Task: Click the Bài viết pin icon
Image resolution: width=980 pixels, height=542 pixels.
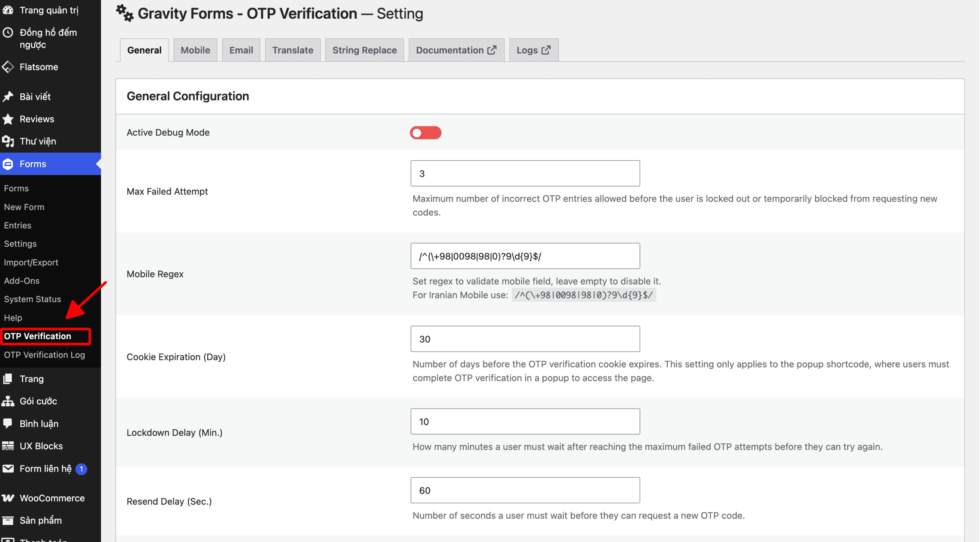Action: click(x=8, y=96)
